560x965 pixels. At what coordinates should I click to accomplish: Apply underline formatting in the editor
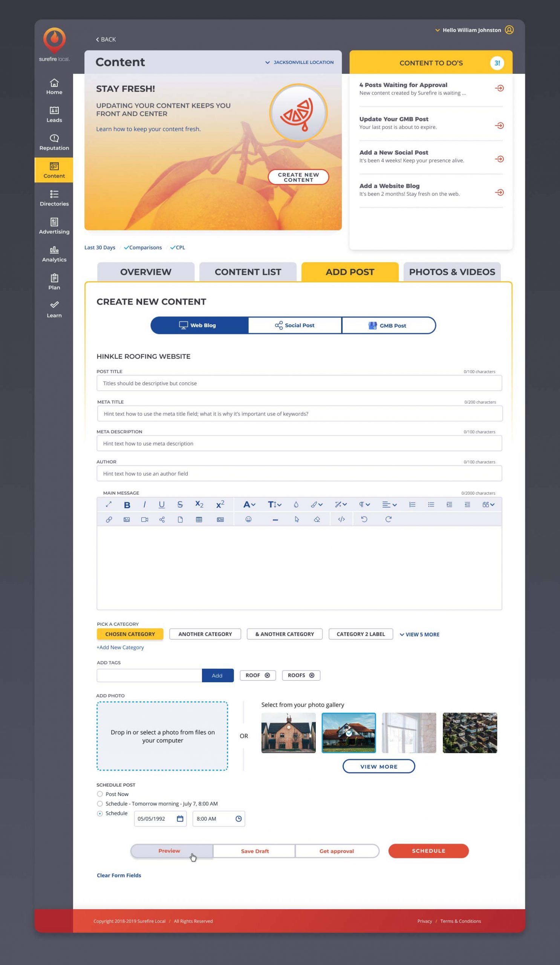pos(162,505)
